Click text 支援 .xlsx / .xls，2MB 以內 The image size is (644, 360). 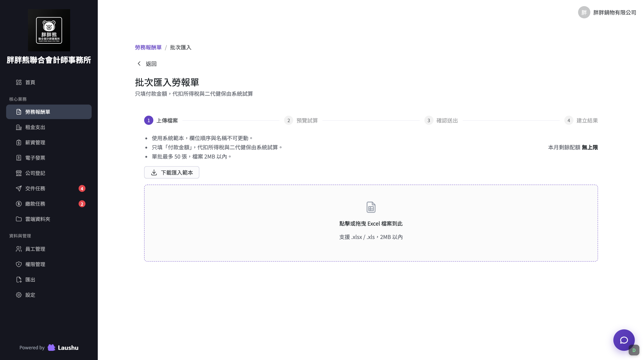(371, 237)
